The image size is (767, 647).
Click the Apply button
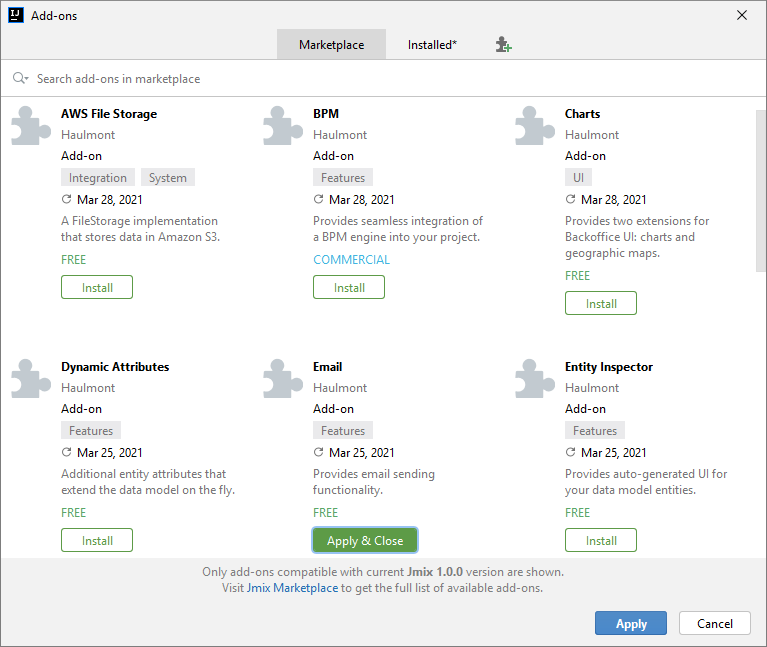click(x=631, y=623)
